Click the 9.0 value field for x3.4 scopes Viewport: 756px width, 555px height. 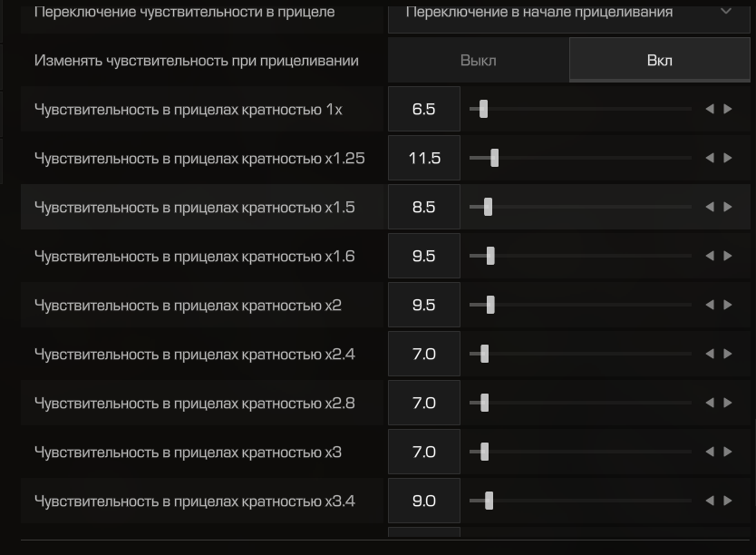coord(423,501)
